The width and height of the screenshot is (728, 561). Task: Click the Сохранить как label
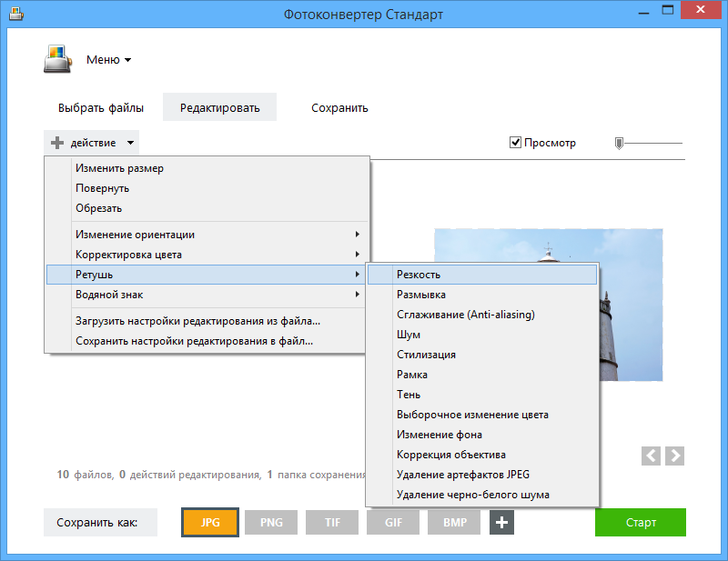coord(97,523)
